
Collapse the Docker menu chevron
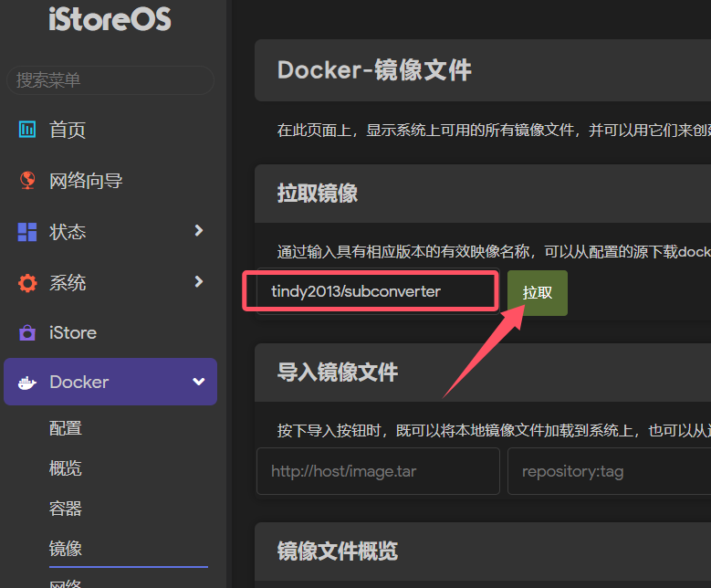(x=198, y=383)
